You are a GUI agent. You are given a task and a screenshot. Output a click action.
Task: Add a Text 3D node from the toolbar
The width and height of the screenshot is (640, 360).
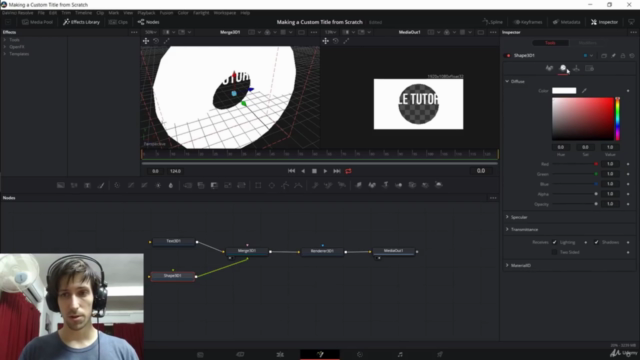(385, 185)
